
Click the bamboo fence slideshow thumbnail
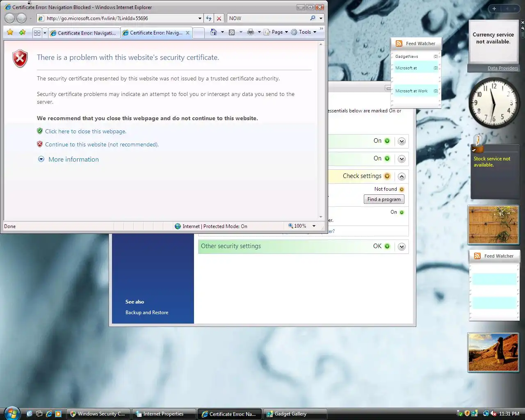493,225
